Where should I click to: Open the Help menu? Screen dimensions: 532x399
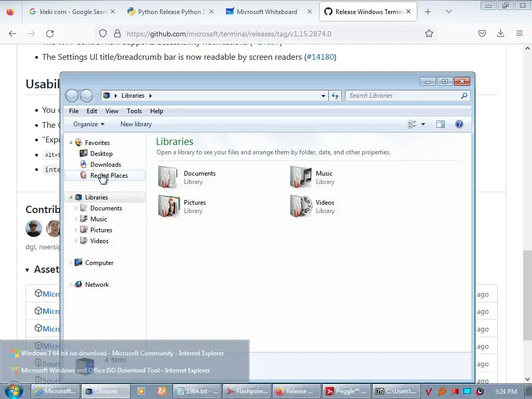point(156,111)
